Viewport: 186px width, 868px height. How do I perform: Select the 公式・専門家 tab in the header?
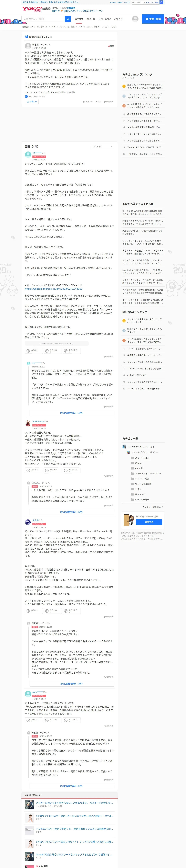105,19
